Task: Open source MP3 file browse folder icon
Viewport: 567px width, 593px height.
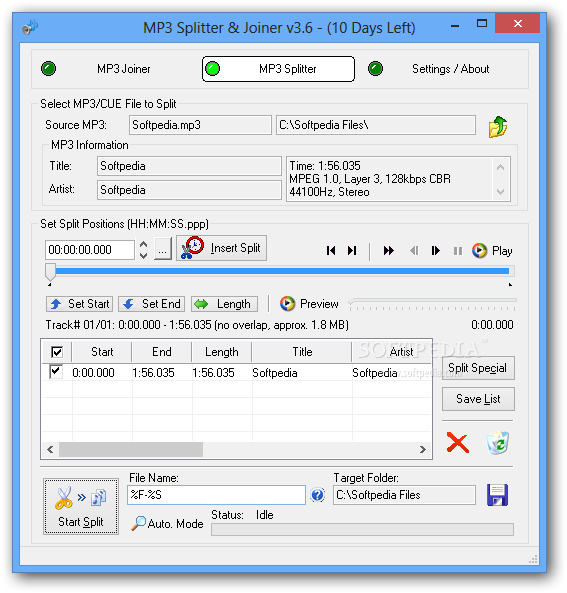Action: 498,126
